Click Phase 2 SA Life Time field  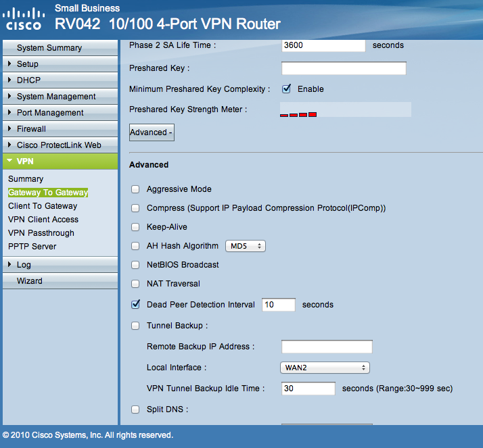323,45
